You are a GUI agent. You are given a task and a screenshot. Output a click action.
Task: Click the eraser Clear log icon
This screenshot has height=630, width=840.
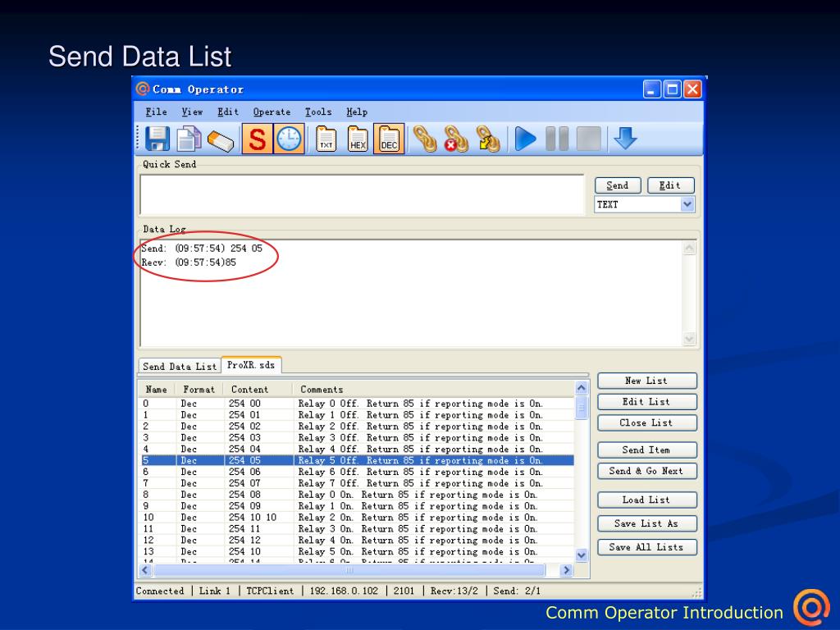[x=220, y=140]
